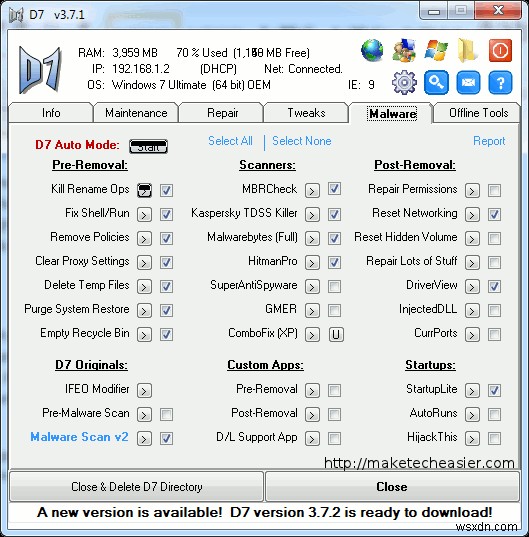Run Reset Networking arrow button
The height and width of the screenshot is (537, 529).
pyautogui.click(x=472, y=215)
